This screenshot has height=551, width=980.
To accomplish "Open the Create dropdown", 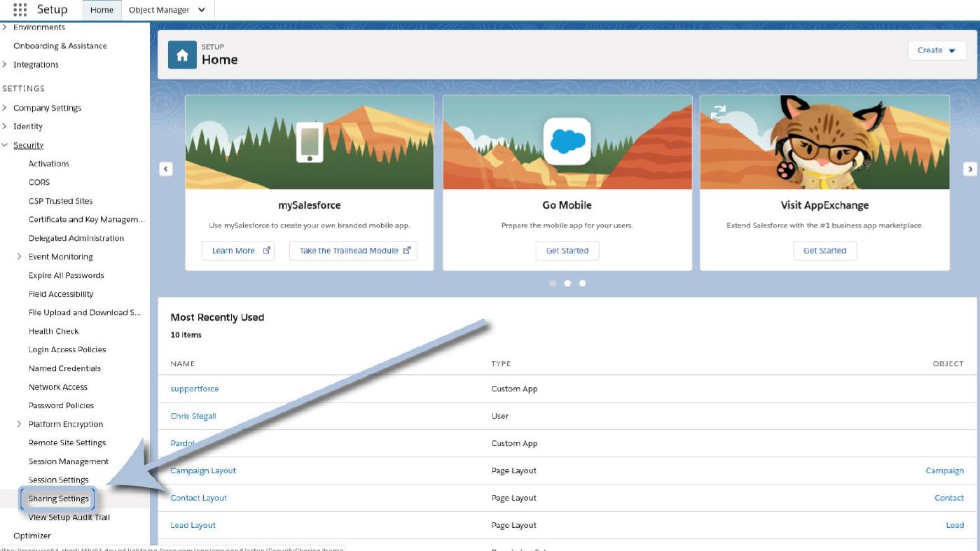I will pyautogui.click(x=937, y=50).
